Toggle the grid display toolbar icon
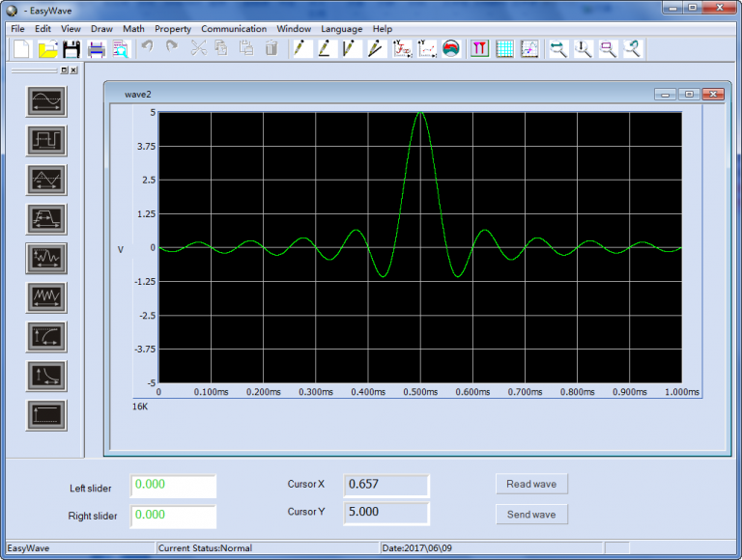The image size is (742, 560). click(504, 49)
